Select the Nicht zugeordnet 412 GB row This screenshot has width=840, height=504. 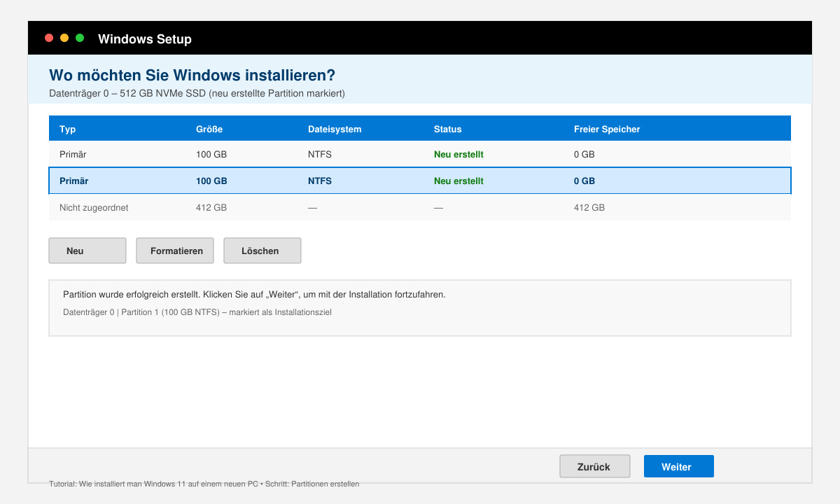click(420, 207)
